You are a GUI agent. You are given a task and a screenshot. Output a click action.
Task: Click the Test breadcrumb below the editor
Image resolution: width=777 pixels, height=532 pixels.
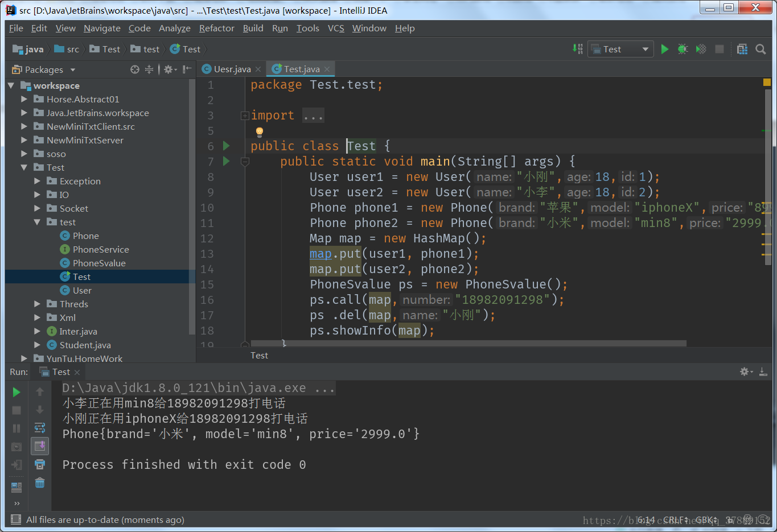pyautogui.click(x=259, y=355)
